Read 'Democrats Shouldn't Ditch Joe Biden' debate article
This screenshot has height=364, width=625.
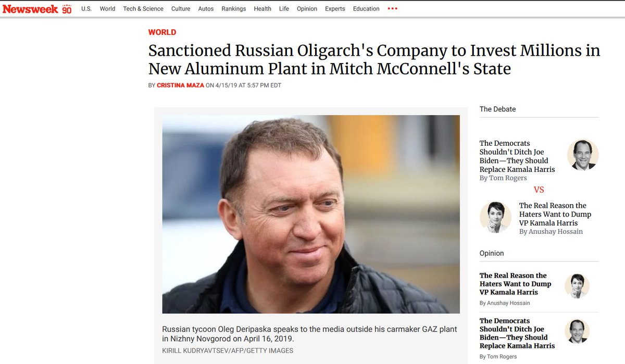click(x=517, y=156)
